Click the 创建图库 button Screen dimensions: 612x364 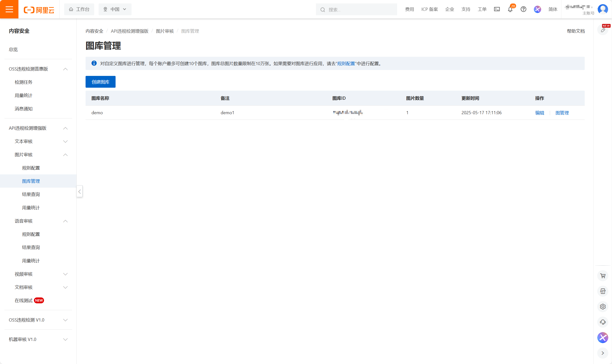tap(100, 82)
